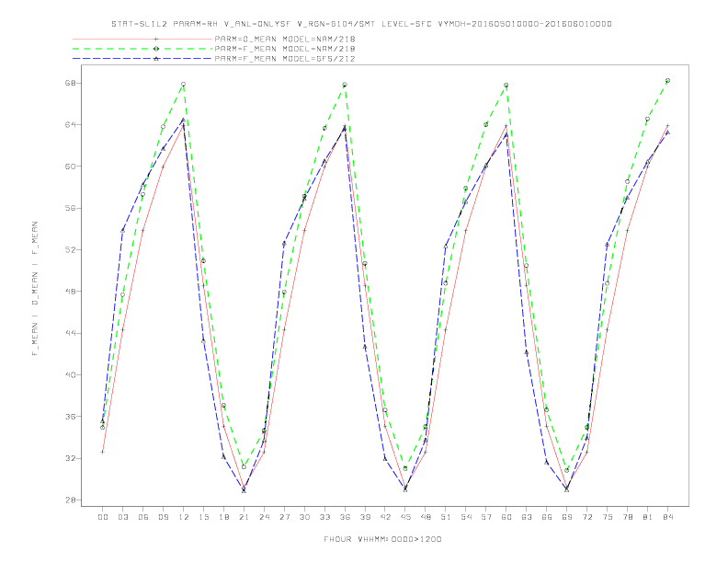Viewport: 728px width, 563px height.
Task: Click x-axis tick label 09
Action: (163, 517)
